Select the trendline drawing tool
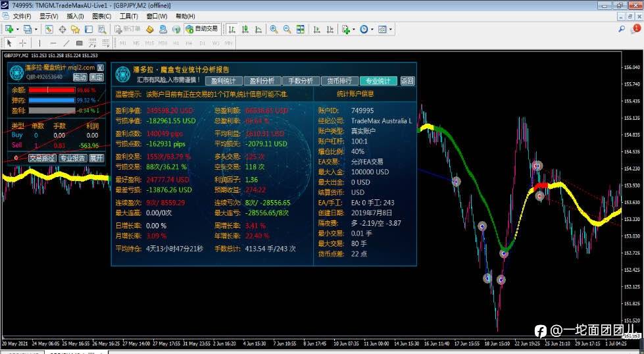 coord(66,43)
